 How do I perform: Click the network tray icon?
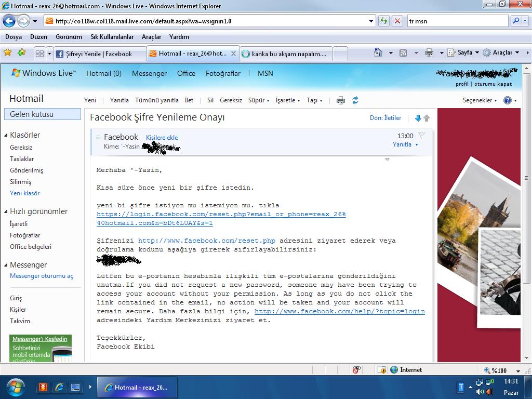click(480, 382)
